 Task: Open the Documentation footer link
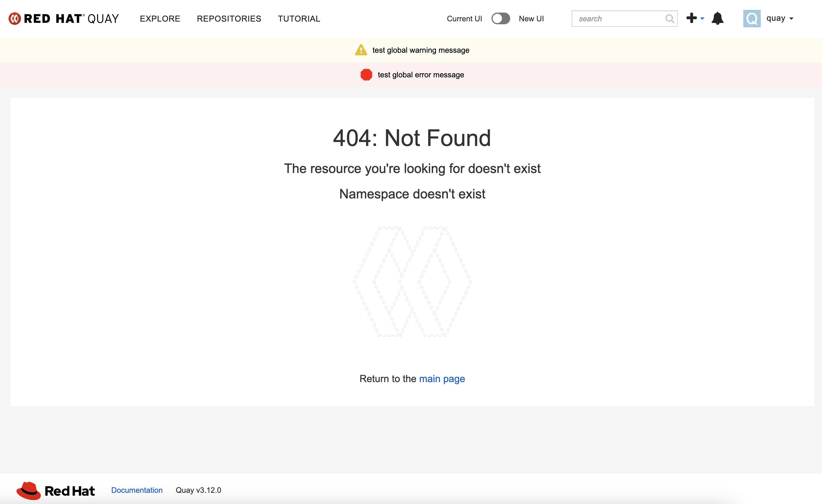pos(137,490)
